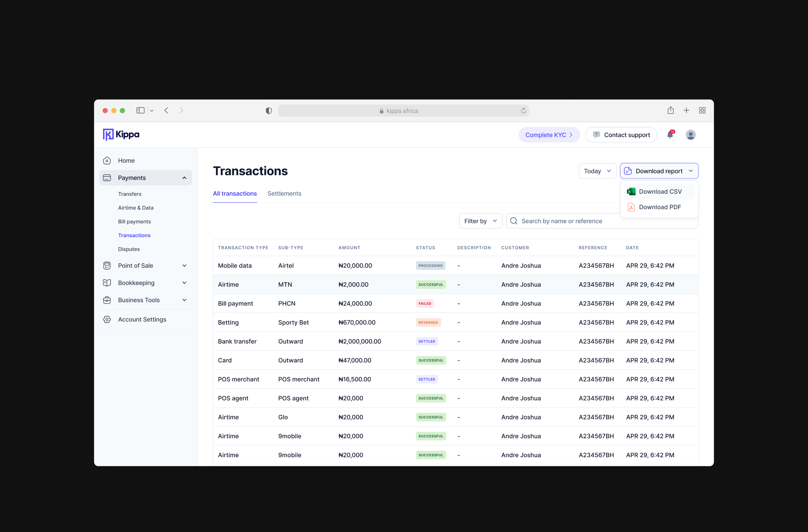Toggle the Safari sidebar icon
The width and height of the screenshot is (808, 532).
[140, 110]
